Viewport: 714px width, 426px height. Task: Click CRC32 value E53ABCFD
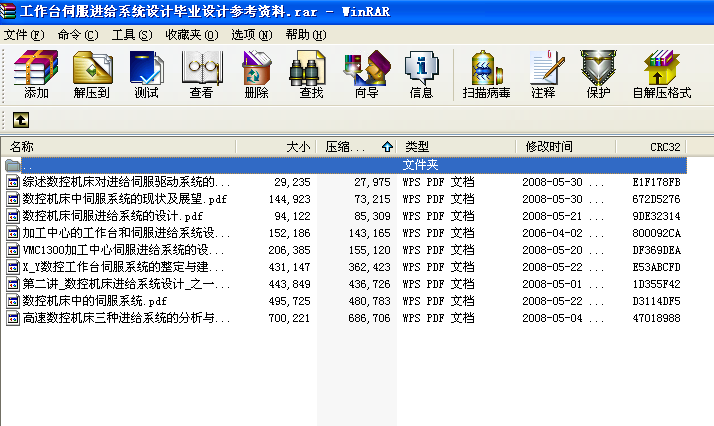(656, 267)
